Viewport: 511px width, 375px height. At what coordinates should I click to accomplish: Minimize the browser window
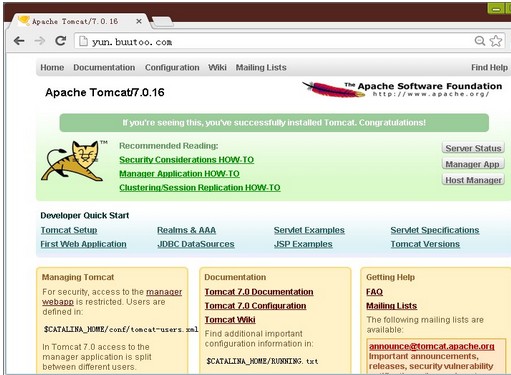pos(496,8)
